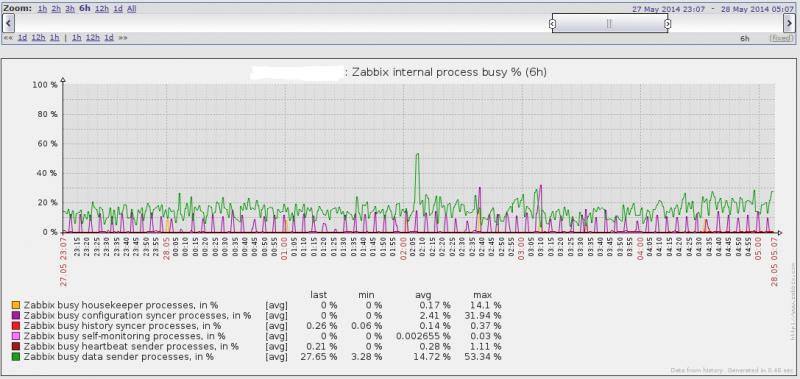This screenshot has width=800, height=379.
Task: Click the purple configuration syncer legend swatch
Action: click(16, 316)
